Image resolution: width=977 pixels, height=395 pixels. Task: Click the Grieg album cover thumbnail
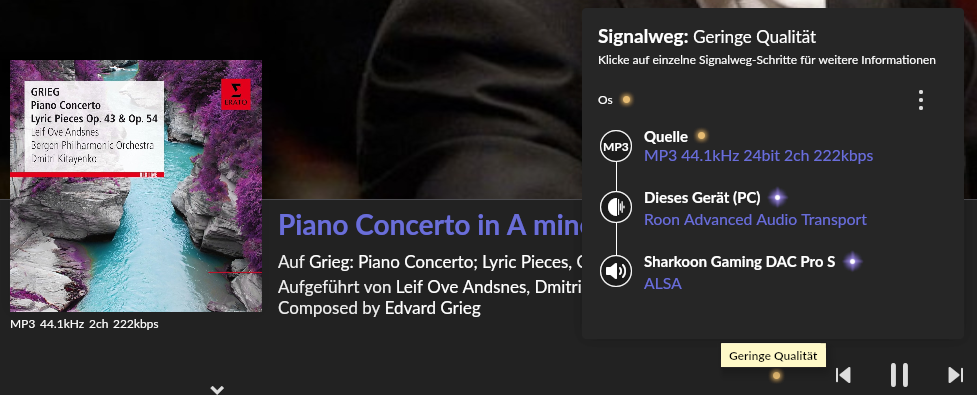click(136, 186)
